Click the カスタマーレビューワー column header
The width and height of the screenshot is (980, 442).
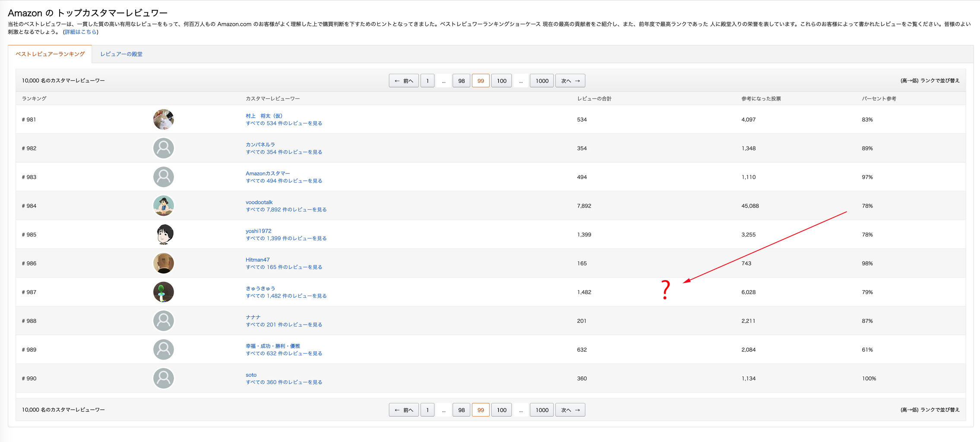point(273,98)
